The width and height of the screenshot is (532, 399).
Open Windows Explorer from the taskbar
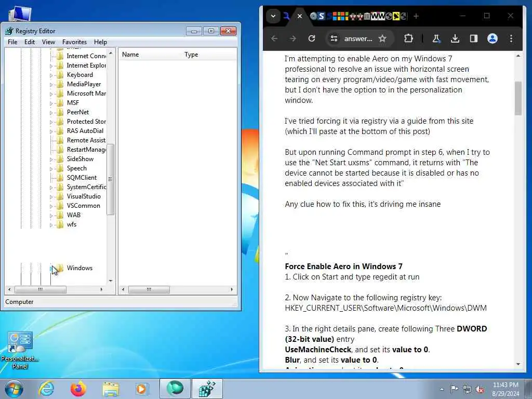tap(111, 390)
